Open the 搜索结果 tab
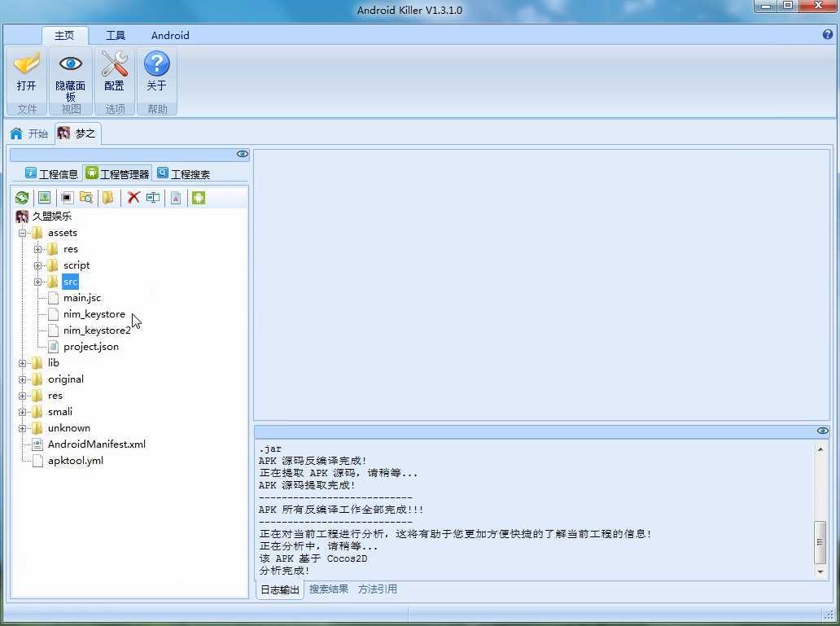The height and width of the screenshot is (626, 840). [329, 589]
